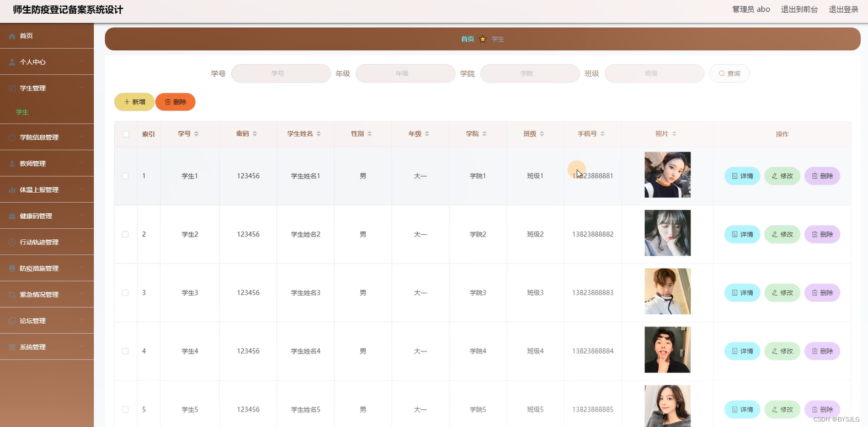Click the 查询 search button
The image size is (868, 427).
click(729, 73)
